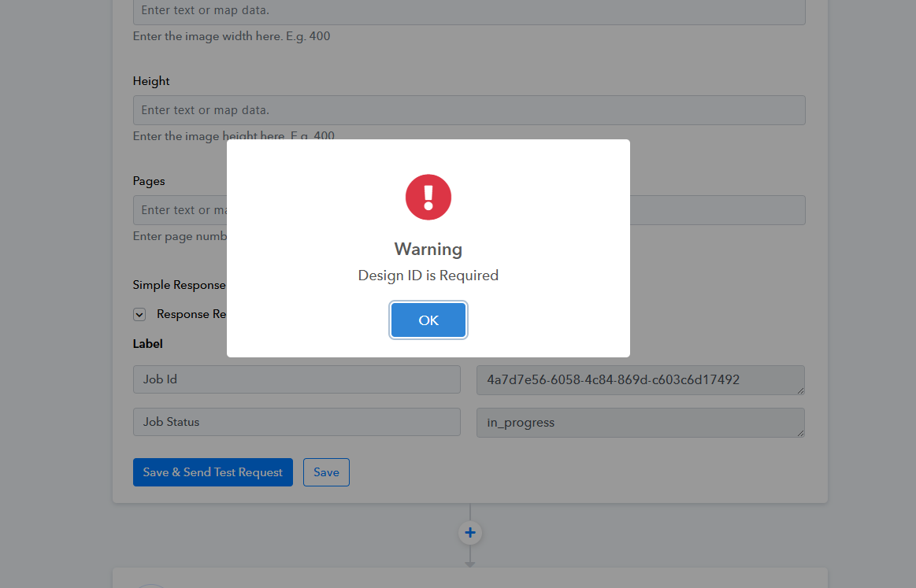The height and width of the screenshot is (588, 916).
Task: Toggle the Response Received checkbox
Action: pyautogui.click(x=139, y=314)
